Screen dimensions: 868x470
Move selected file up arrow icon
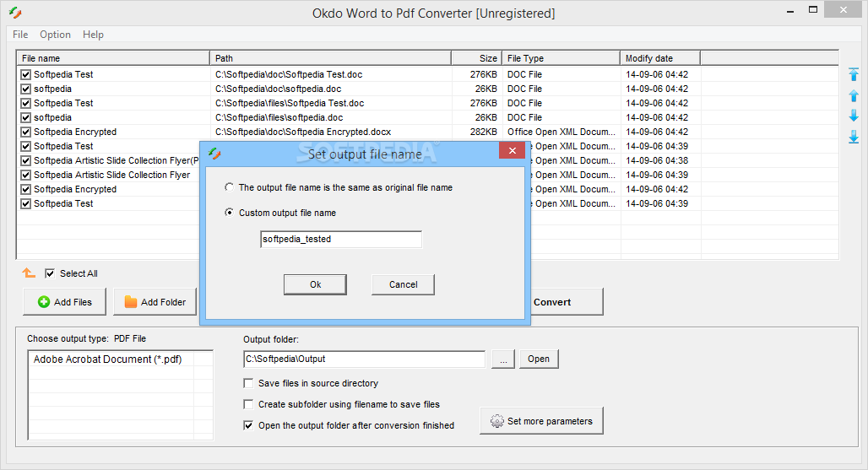854,95
